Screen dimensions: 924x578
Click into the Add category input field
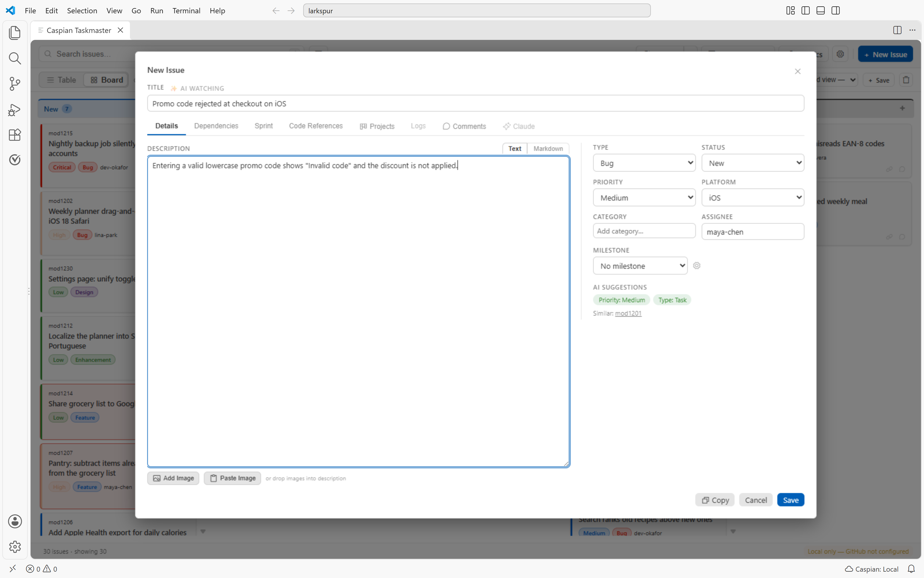pyautogui.click(x=644, y=231)
